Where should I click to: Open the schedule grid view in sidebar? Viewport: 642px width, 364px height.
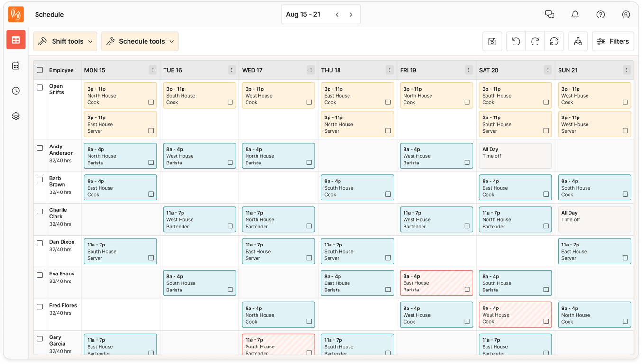[x=16, y=40]
